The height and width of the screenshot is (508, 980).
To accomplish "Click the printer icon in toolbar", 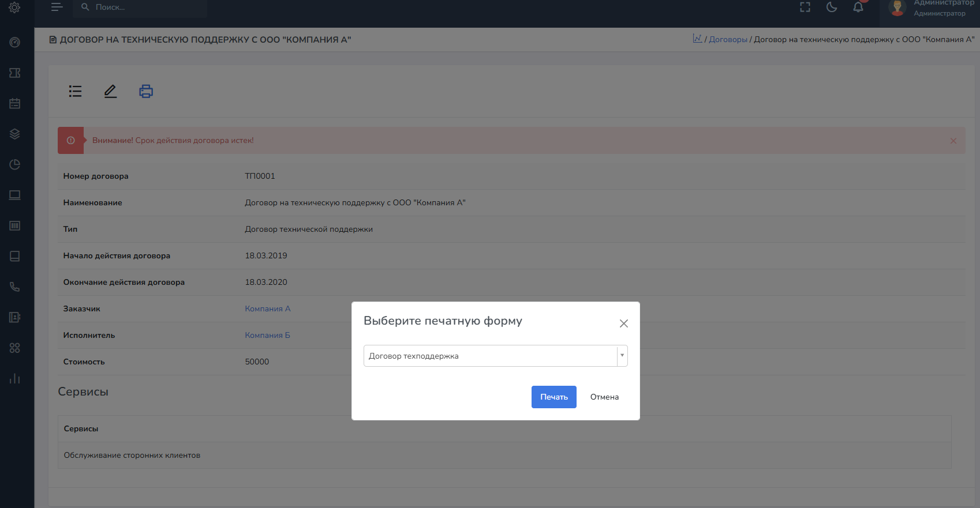I will pos(146,91).
